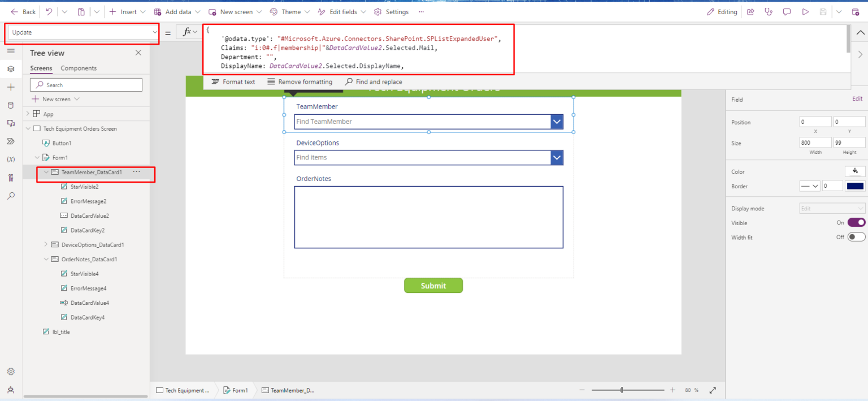Open the Search panel in left rail
This screenshot has width=868, height=401.
click(10, 196)
